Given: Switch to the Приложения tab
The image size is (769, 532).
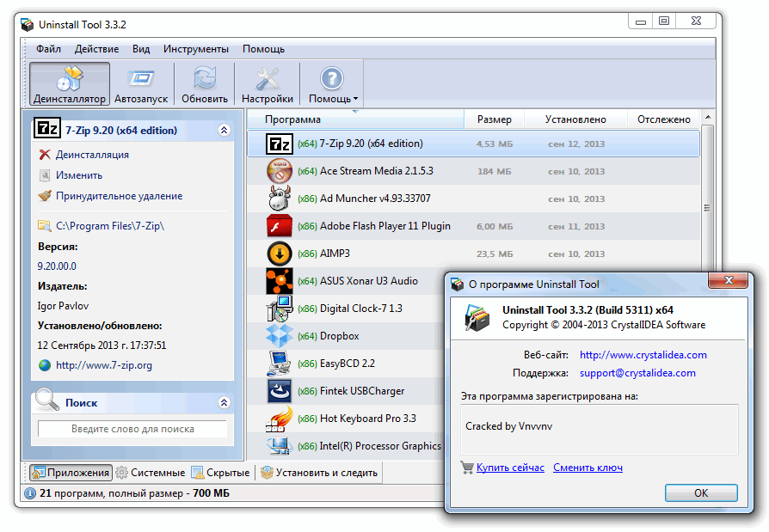Looking at the screenshot, I should pyautogui.click(x=71, y=473).
